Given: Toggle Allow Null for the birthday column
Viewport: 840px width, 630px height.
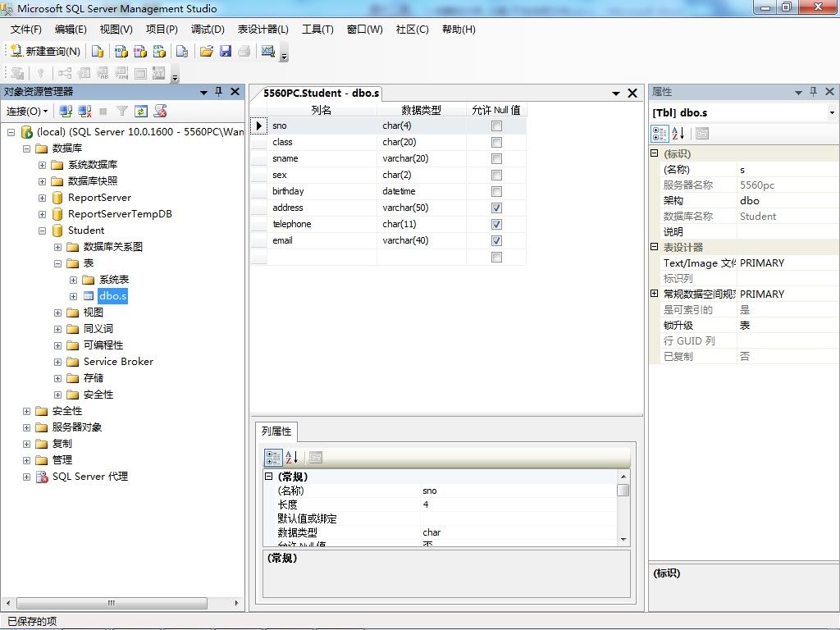Looking at the screenshot, I should tap(496, 191).
